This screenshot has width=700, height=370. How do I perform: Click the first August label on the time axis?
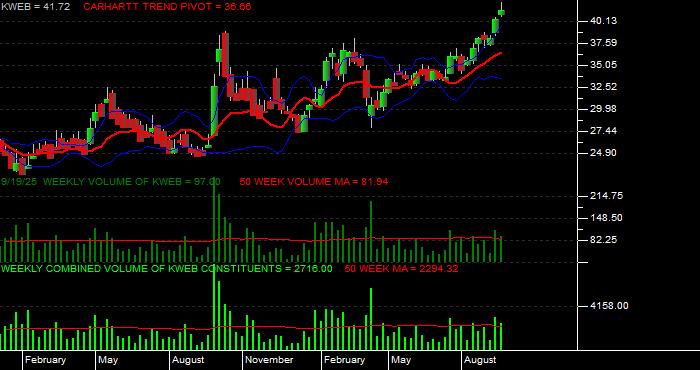(188, 360)
